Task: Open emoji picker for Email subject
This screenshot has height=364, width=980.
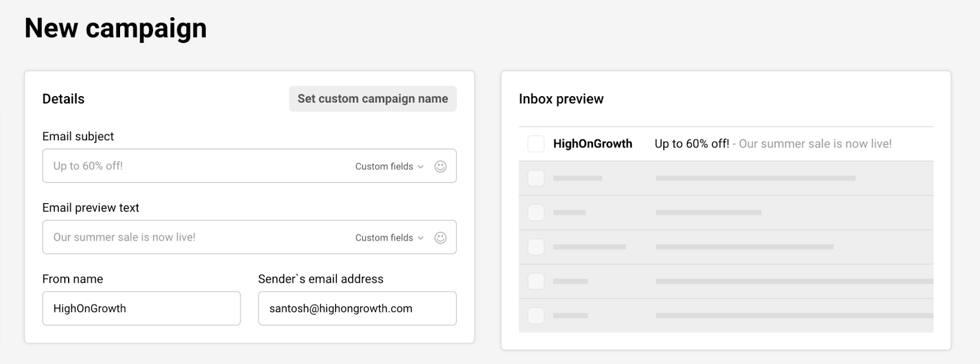Action: [x=440, y=166]
